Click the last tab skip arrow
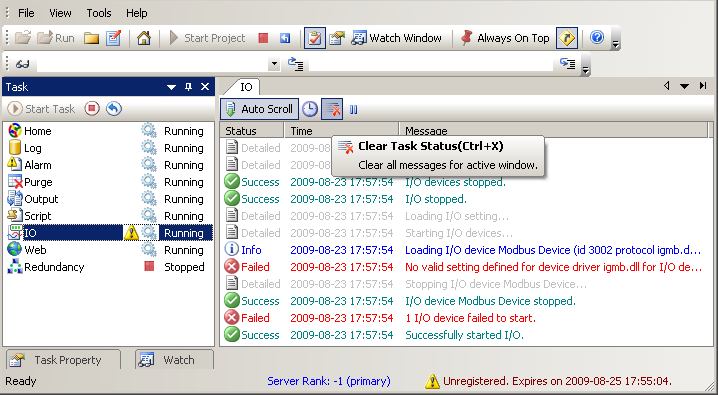This screenshot has width=718, height=395. click(x=703, y=86)
